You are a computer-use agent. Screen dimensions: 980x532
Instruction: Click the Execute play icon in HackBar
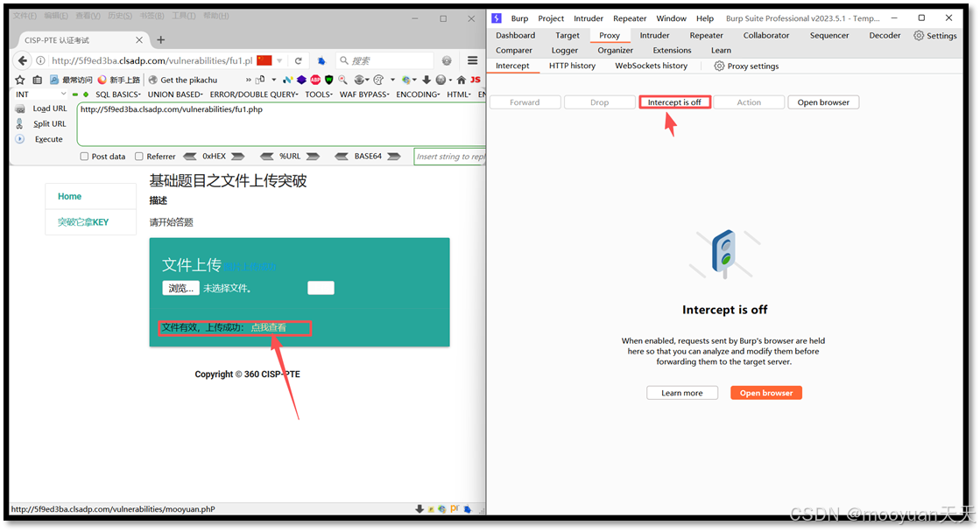[x=20, y=139]
